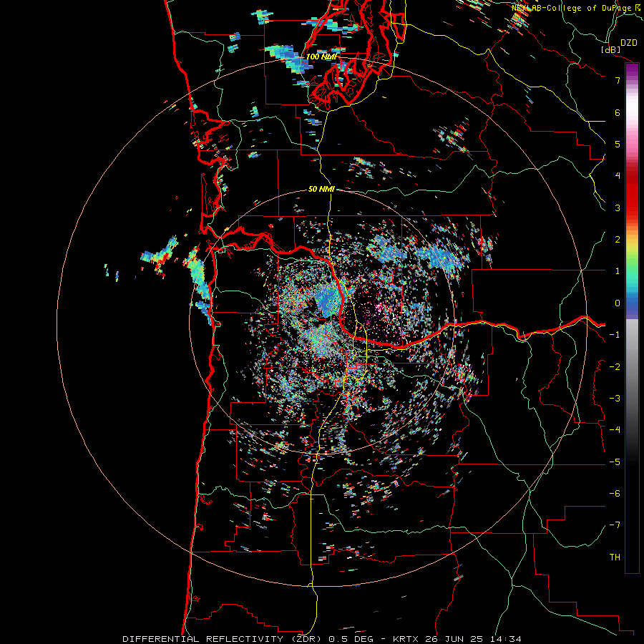Click the "TH" label below the scale
Viewport: 644px width, 644px height.
pos(615,557)
